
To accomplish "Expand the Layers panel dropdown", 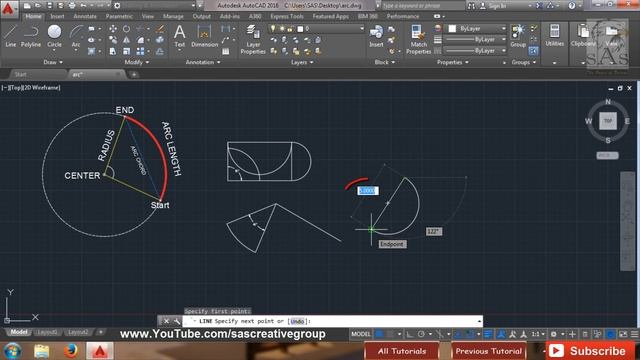I will point(302,62).
